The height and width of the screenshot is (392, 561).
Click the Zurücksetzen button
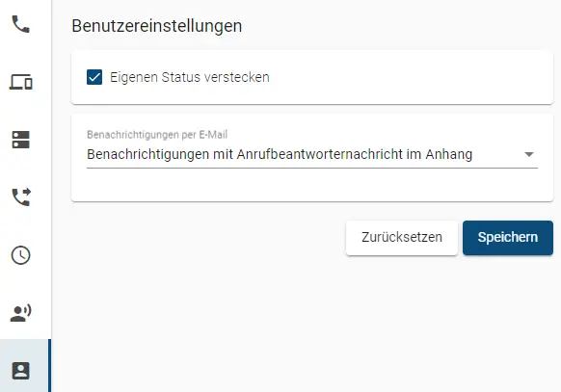(402, 238)
